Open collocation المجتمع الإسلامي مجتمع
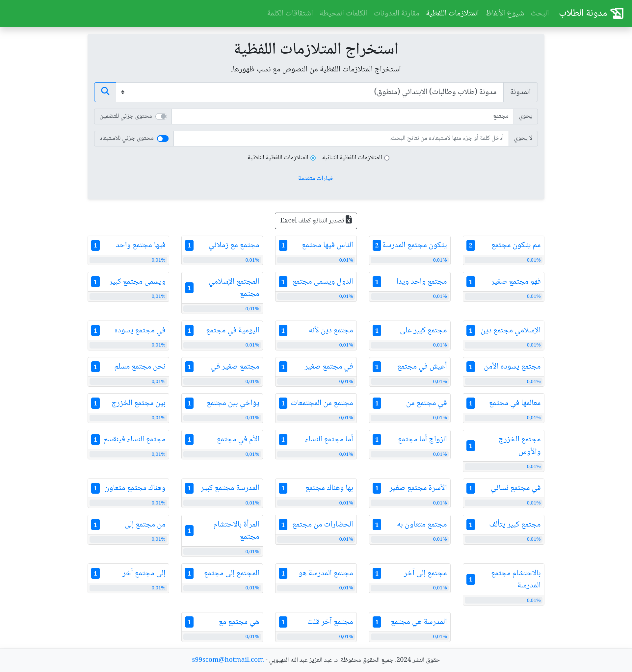This screenshot has width=632, height=672. coord(234,288)
